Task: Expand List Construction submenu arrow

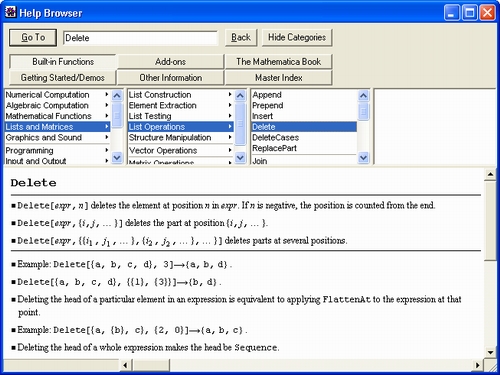Action: [230, 95]
